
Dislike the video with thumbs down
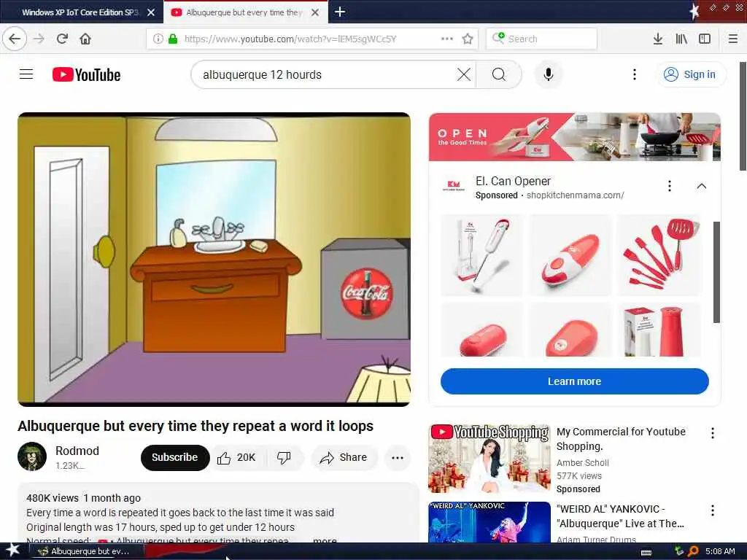(284, 458)
